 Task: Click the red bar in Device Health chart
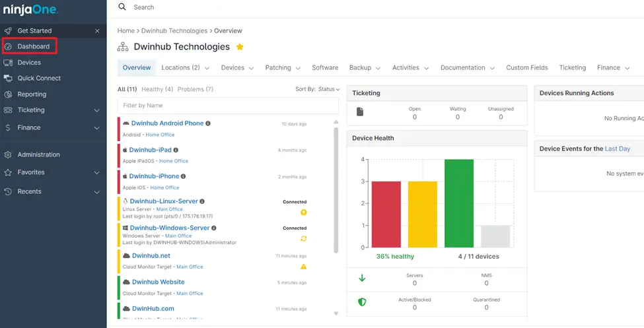click(x=386, y=214)
